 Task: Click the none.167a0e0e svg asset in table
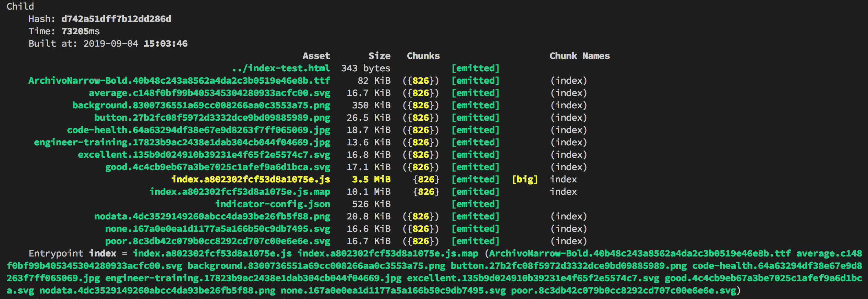click(x=218, y=229)
